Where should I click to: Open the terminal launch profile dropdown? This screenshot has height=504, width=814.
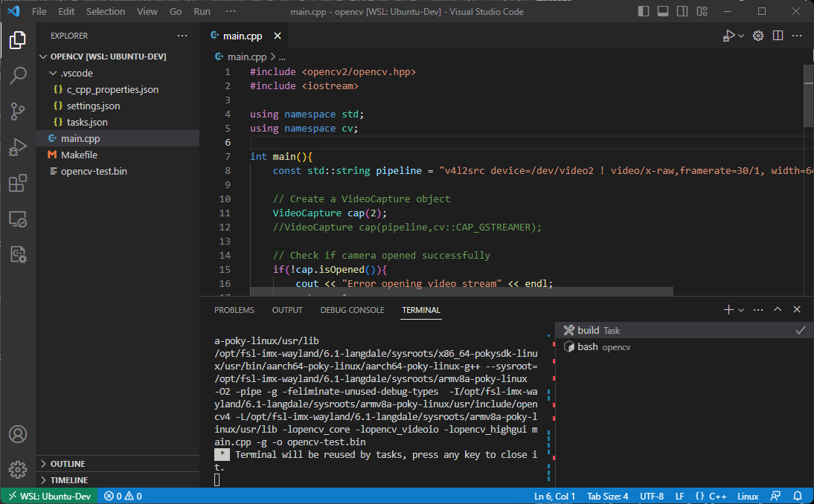(741, 309)
